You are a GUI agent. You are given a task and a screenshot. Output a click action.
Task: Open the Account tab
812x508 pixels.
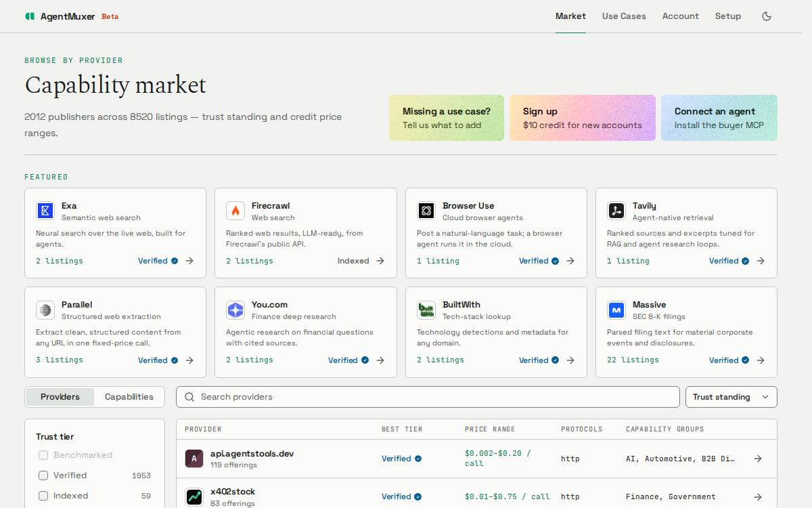(680, 16)
